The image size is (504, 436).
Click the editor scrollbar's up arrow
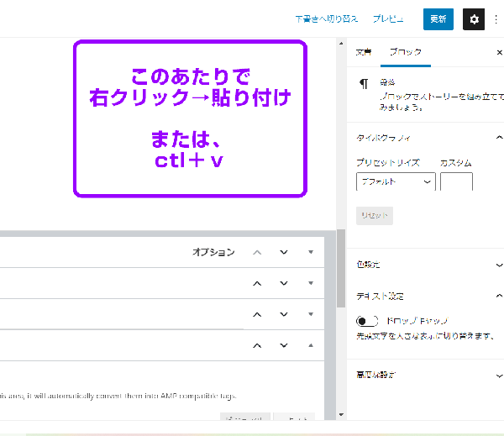[340, 43]
